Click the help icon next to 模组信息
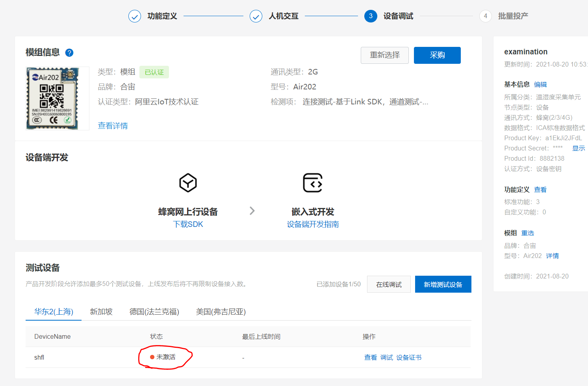Image resolution: width=588 pixels, height=386 pixels. click(69, 52)
